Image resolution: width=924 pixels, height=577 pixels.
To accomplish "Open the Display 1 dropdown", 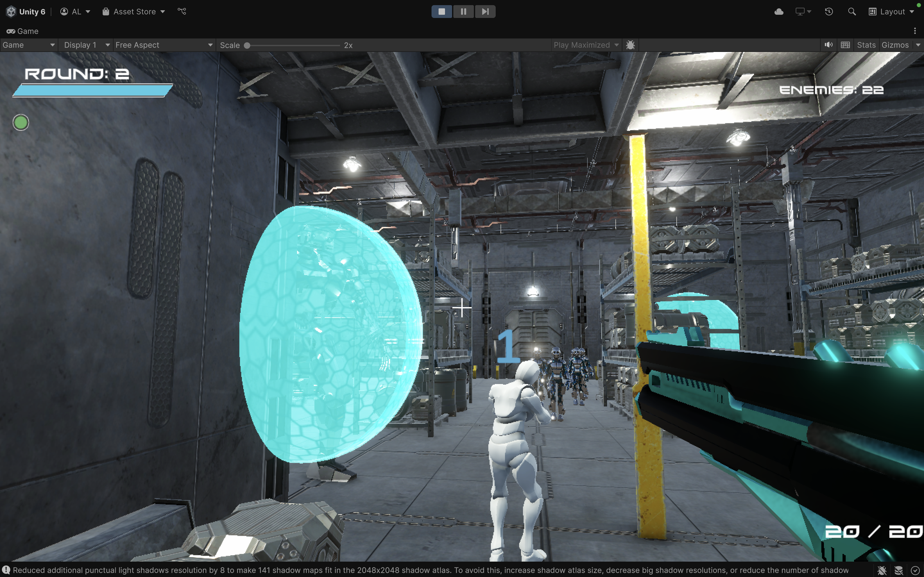I will (x=86, y=45).
